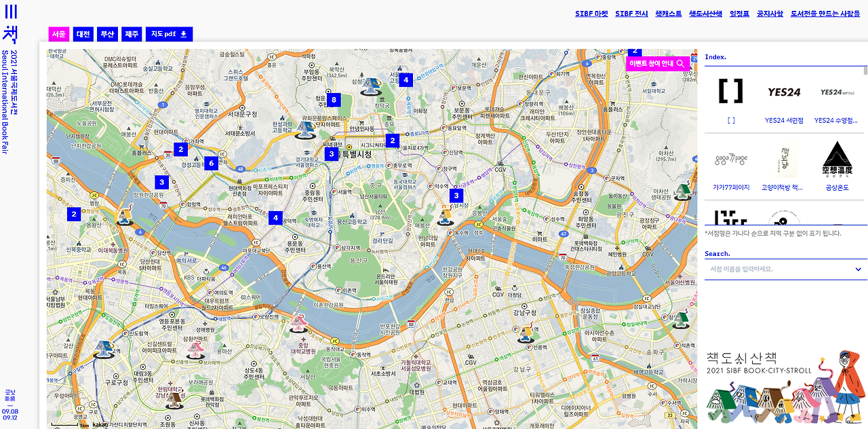Click the 책 logo in sidebar
Image resolution: width=868 pixels, height=429 pixels.
11,33
